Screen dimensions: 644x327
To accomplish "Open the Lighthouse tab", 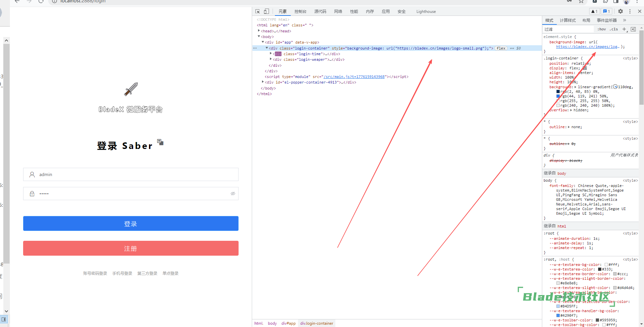I will pos(426,11).
